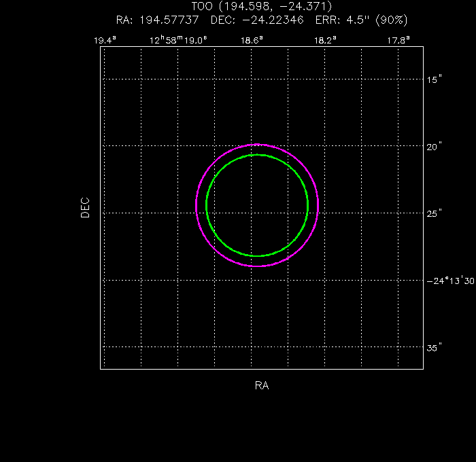Click the DEC axis label on left
The image size is (476, 462).
tap(85, 207)
